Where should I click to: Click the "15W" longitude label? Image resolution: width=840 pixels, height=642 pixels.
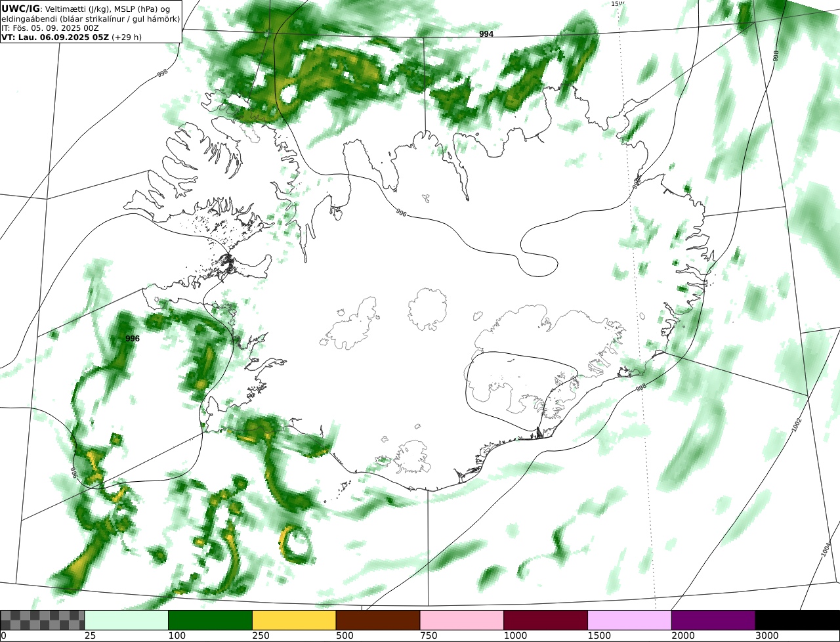(618, 3)
